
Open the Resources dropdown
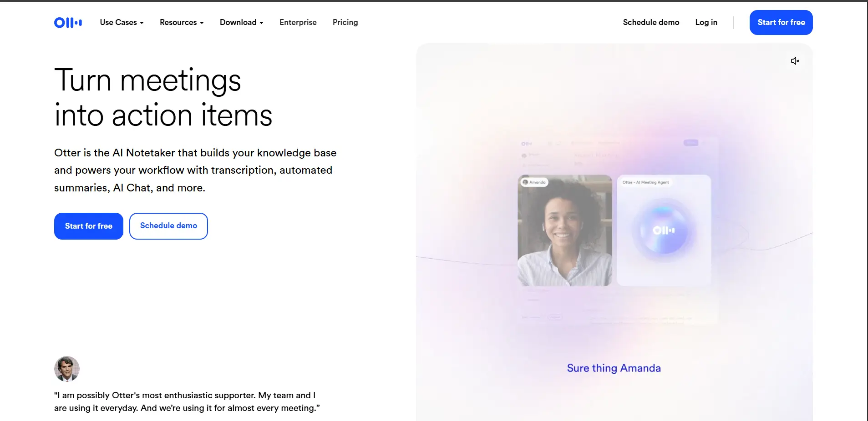tap(181, 22)
